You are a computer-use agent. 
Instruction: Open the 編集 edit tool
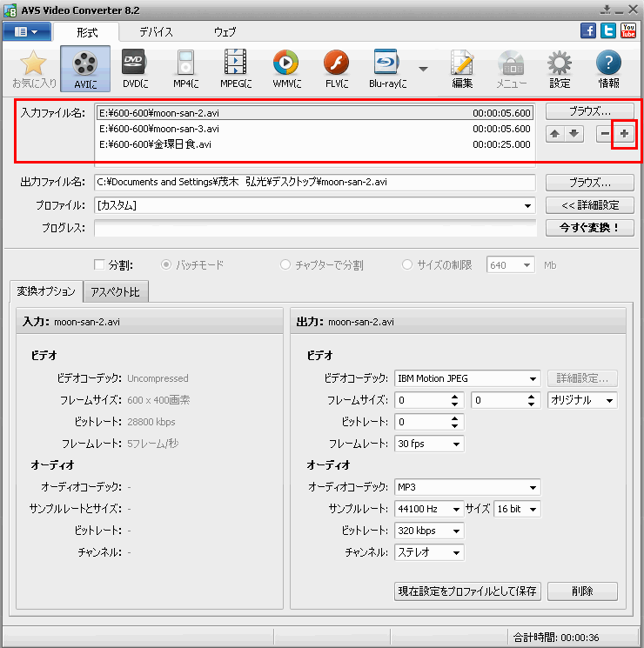(462, 69)
